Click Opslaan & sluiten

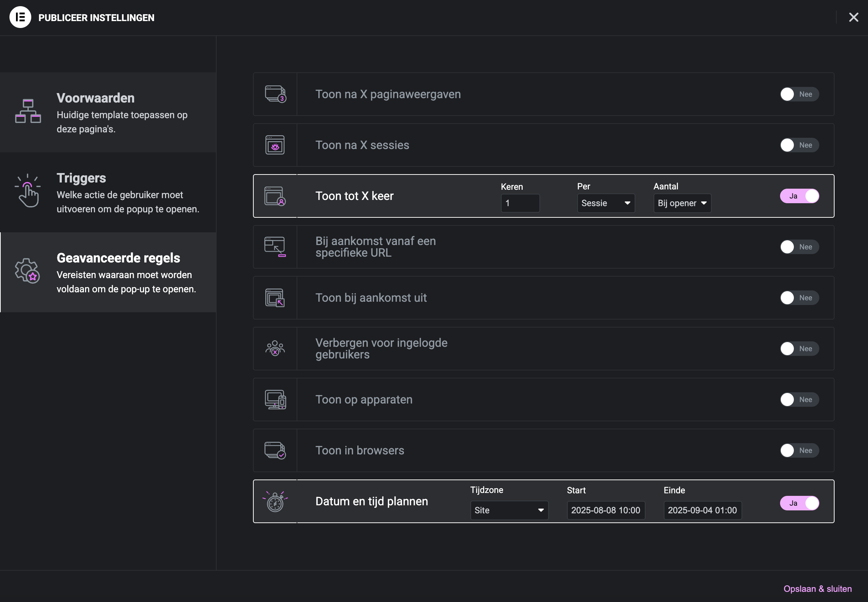click(x=817, y=589)
